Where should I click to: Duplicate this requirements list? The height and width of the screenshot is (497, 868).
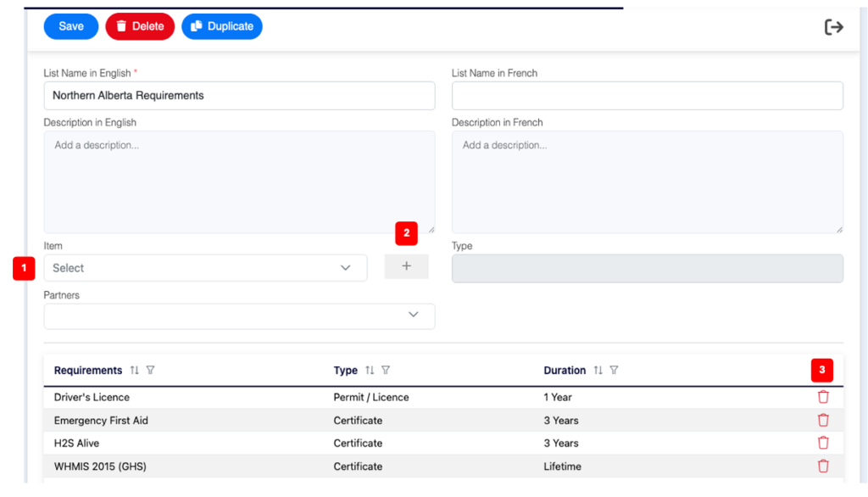pyautogui.click(x=222, y=26)
